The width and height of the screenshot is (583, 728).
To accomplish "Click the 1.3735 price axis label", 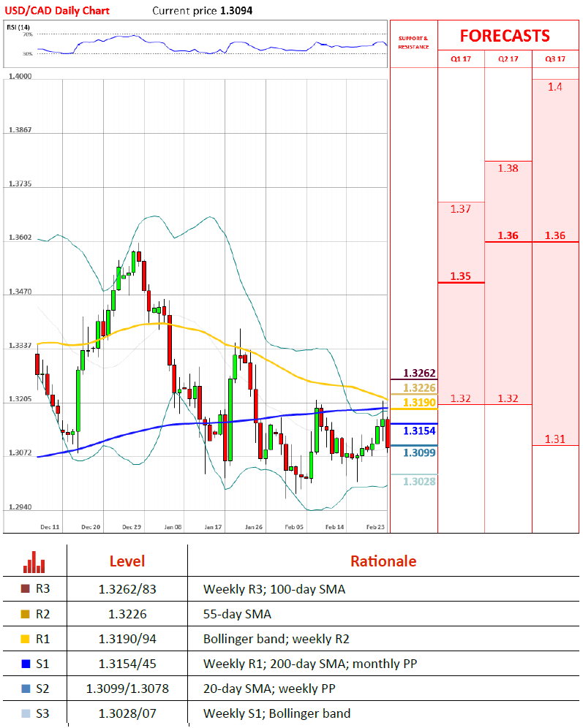I will pos(20,184).
